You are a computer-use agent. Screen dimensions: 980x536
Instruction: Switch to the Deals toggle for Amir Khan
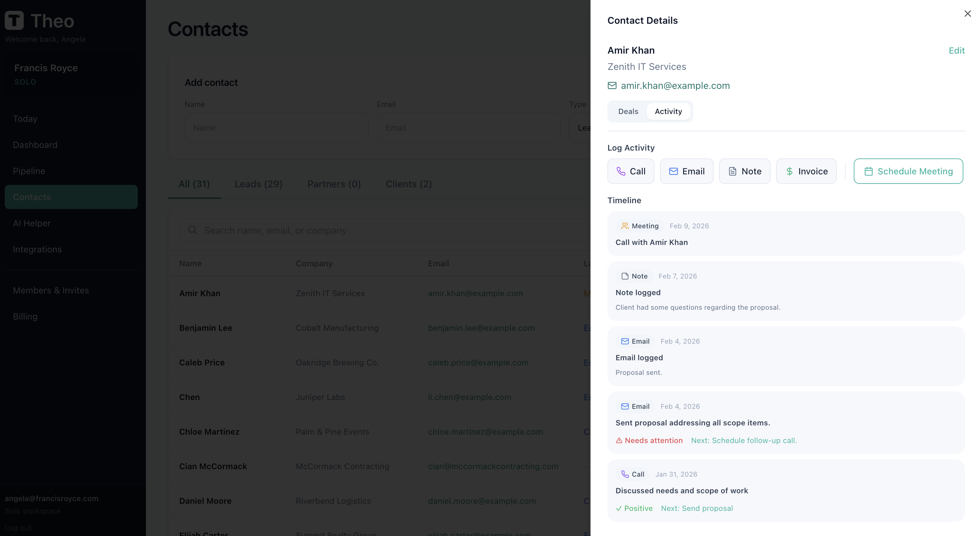coord(628,111)
